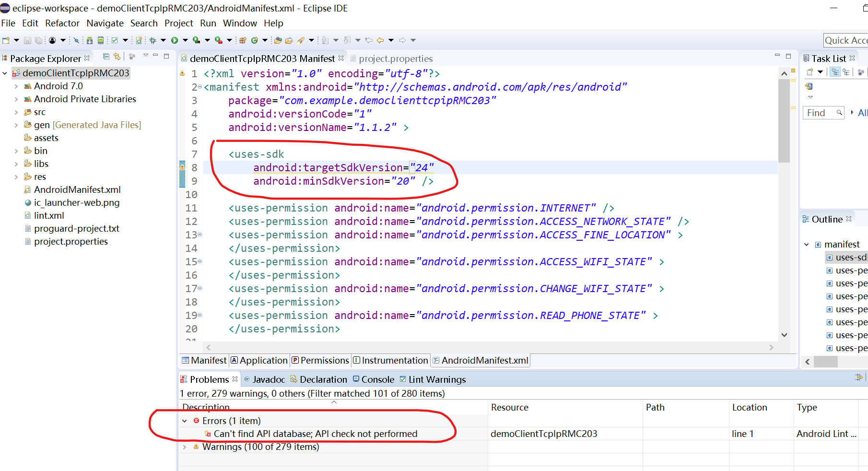Expand the Android 7.0 library node

[x=16, y=86]
